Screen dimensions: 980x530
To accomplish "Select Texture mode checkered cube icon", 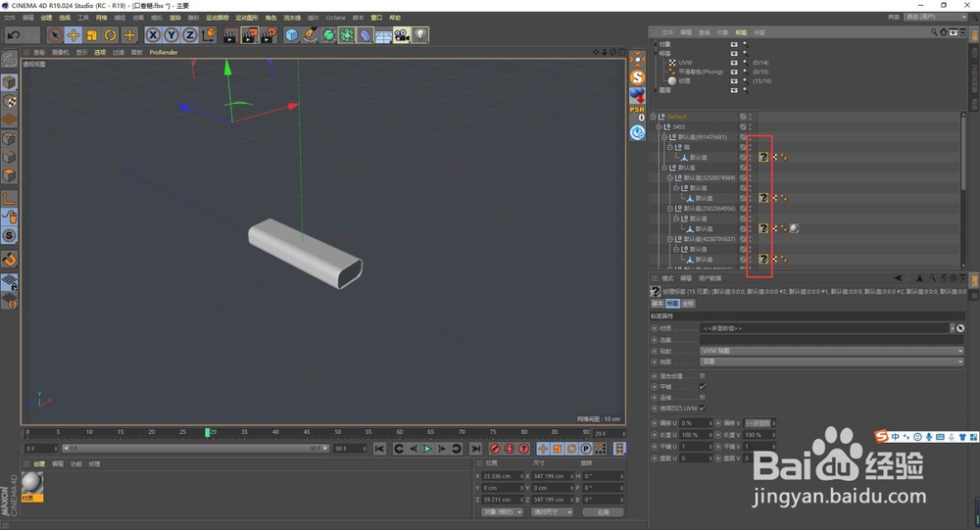I will (x=10, y=101).
